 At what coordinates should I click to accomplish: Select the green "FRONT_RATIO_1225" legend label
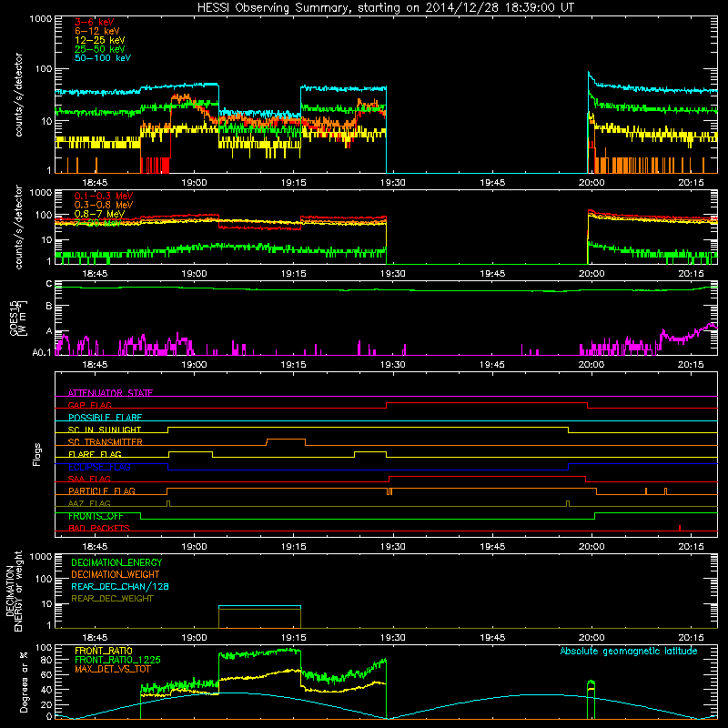117,660
